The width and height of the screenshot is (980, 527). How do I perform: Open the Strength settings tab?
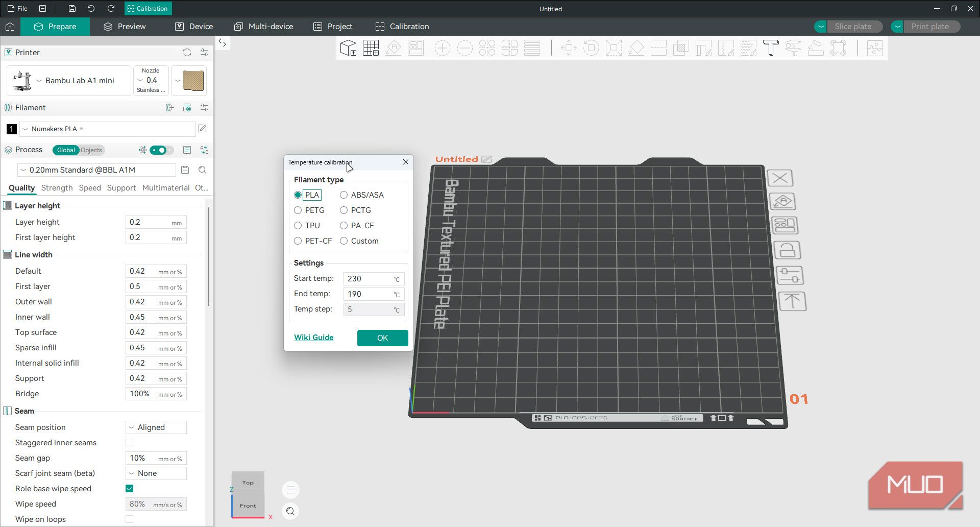point(57,188)
